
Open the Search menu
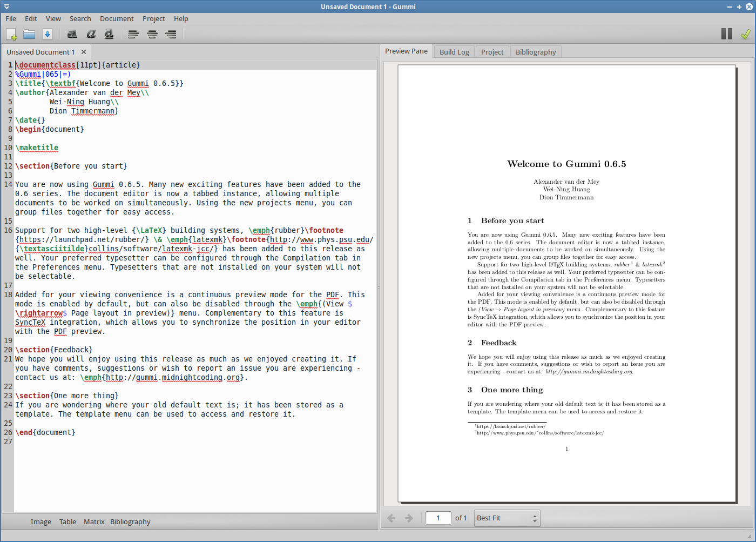point(80,18)
